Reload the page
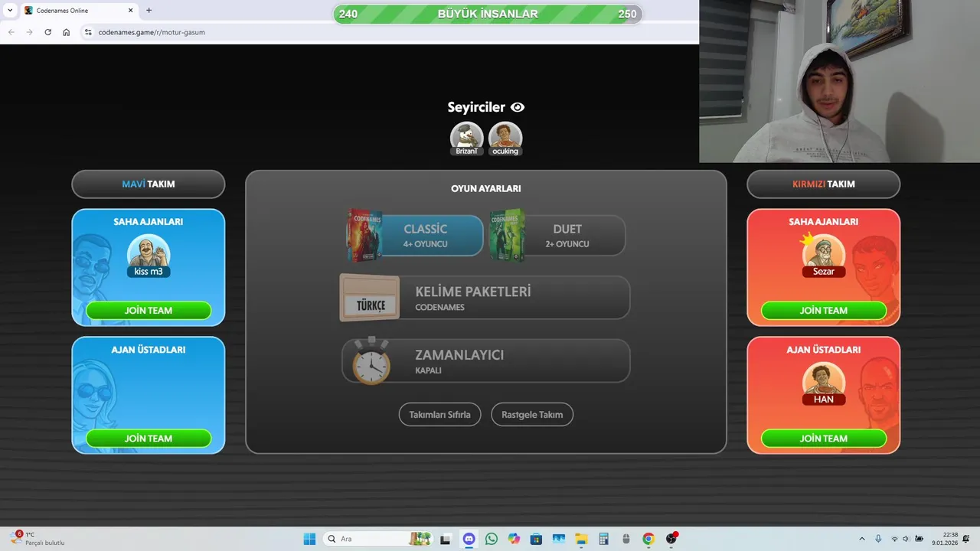Viewport: 980px width, 551px height. 47,32
